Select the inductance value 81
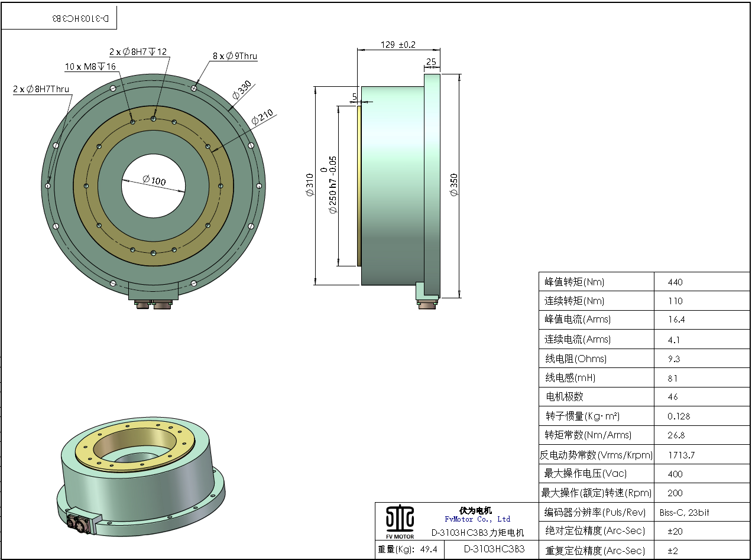The height and width of the screenshot is (560, 752). [672, 378]
